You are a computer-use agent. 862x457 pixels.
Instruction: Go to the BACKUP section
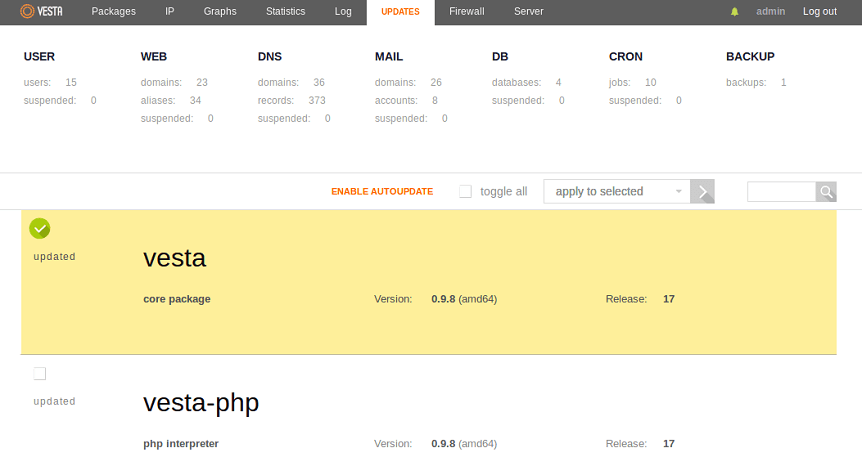coord(750,57)
